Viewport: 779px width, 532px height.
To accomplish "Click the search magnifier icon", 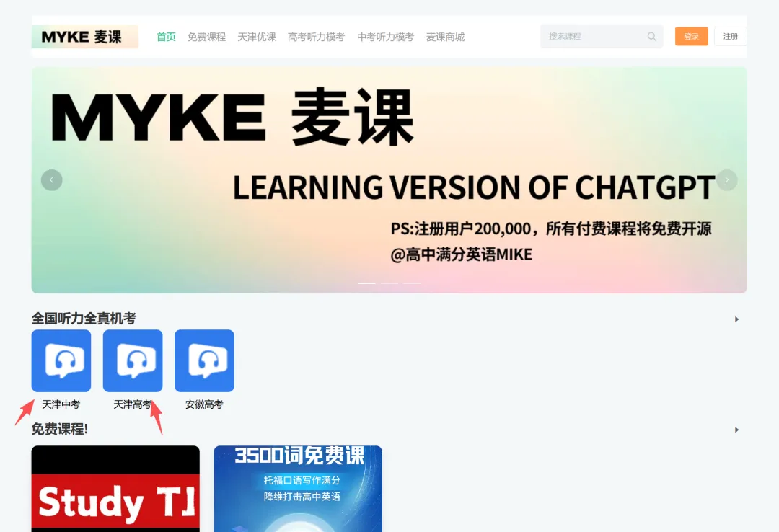I will pos(652,36).
